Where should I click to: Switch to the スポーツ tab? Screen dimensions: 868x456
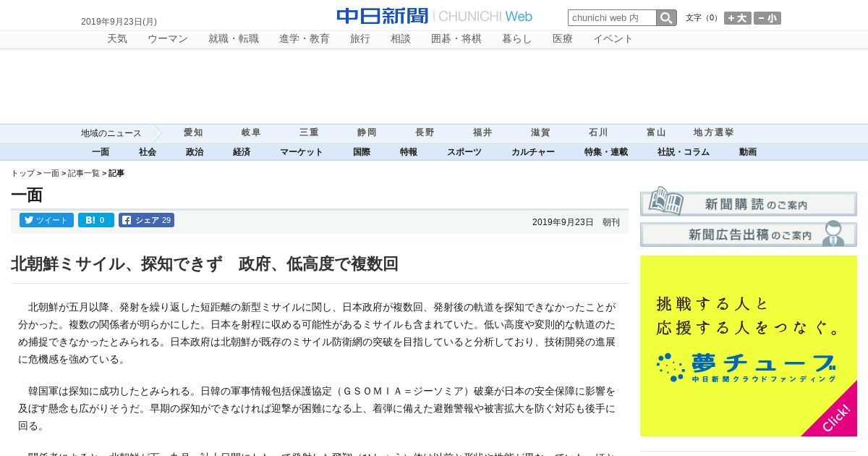pyautogui.click(x=464, y=152)
